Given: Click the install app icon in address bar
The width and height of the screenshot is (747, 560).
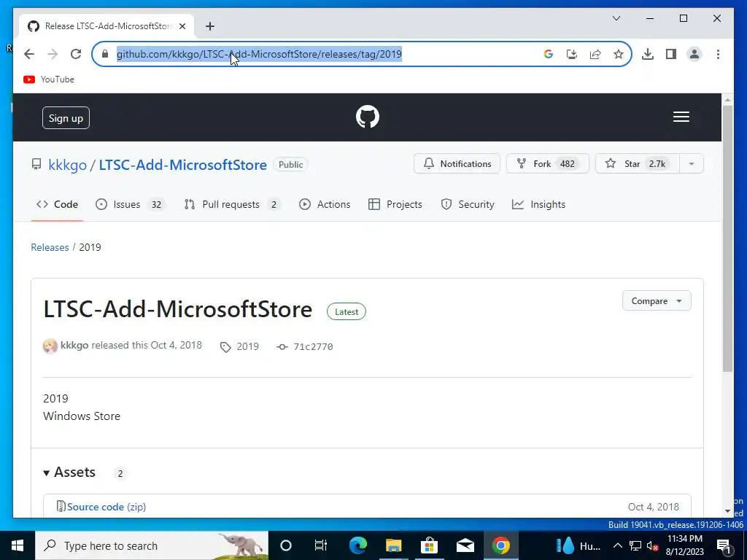Looking at the screenshot, I should pyautogui.click(x=572, y=54).
